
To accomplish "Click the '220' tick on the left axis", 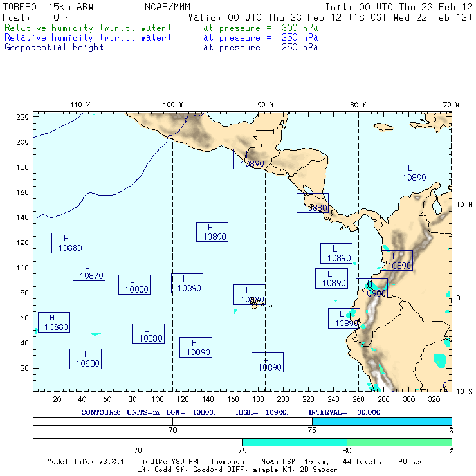I will (x=23, y=117).
